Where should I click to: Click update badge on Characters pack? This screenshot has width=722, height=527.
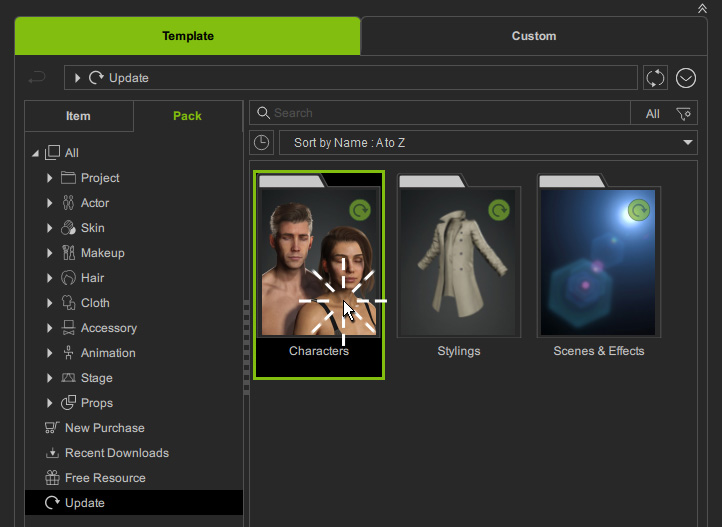[360, 210]
